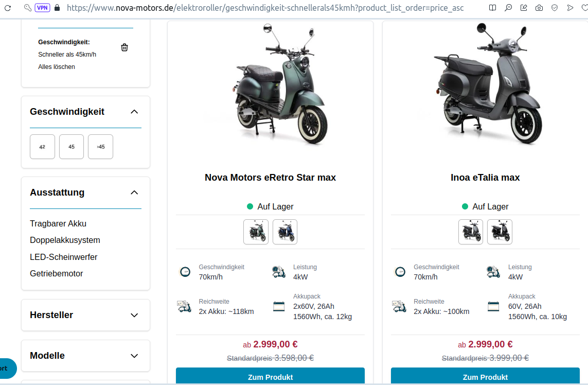Expand the Hersteller filter section
The width and height of the screenshot is (588, 385).
click(x=134, y=315)
